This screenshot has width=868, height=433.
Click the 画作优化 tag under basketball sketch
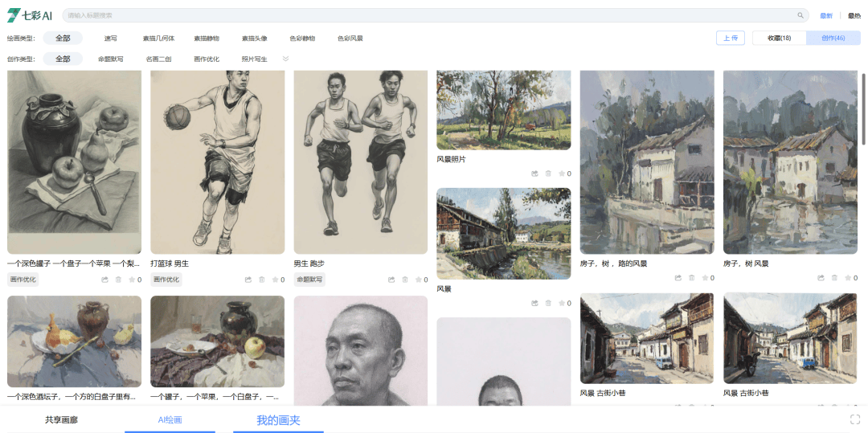click(166, 280)
